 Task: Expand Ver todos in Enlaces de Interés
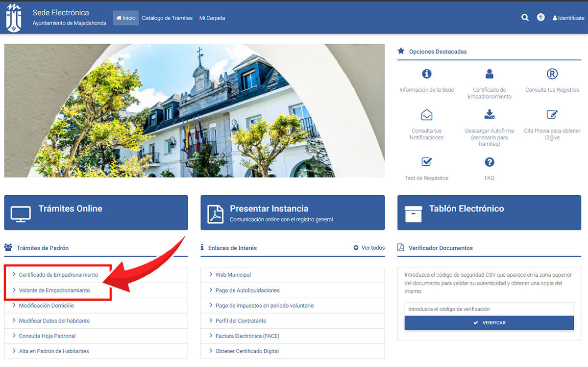tap(369, 248)
